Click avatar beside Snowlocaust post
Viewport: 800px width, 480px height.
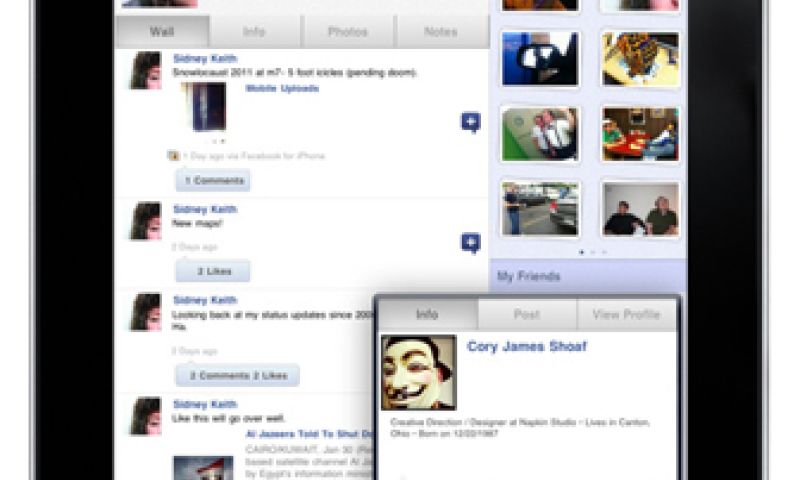[x=145, y=70]
